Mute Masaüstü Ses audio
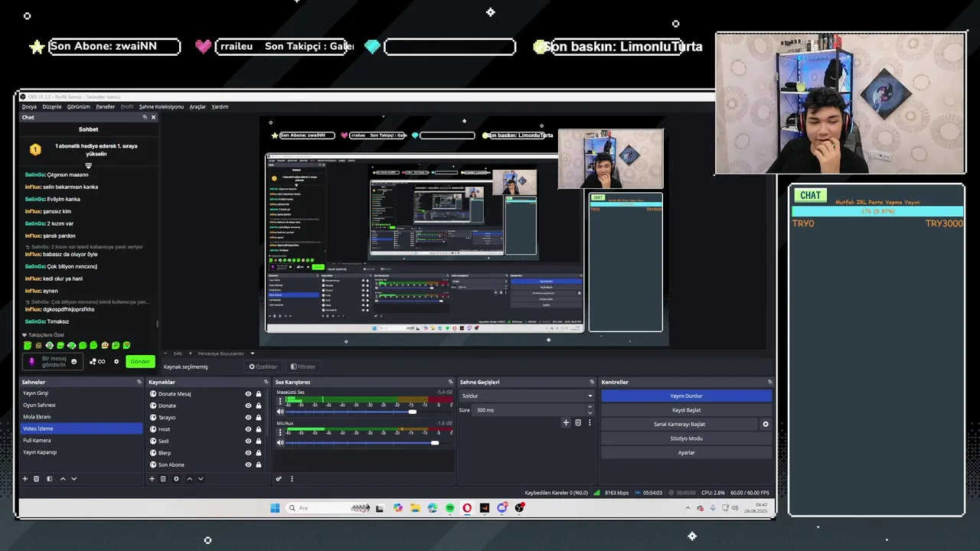 [x=280, y=412]
